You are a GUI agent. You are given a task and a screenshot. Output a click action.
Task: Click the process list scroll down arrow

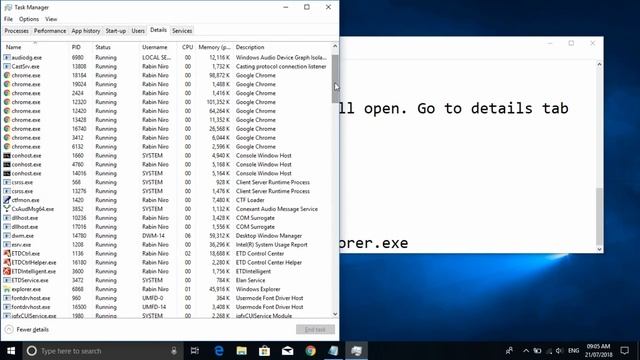pyautogui.click(x=335, y=314)
